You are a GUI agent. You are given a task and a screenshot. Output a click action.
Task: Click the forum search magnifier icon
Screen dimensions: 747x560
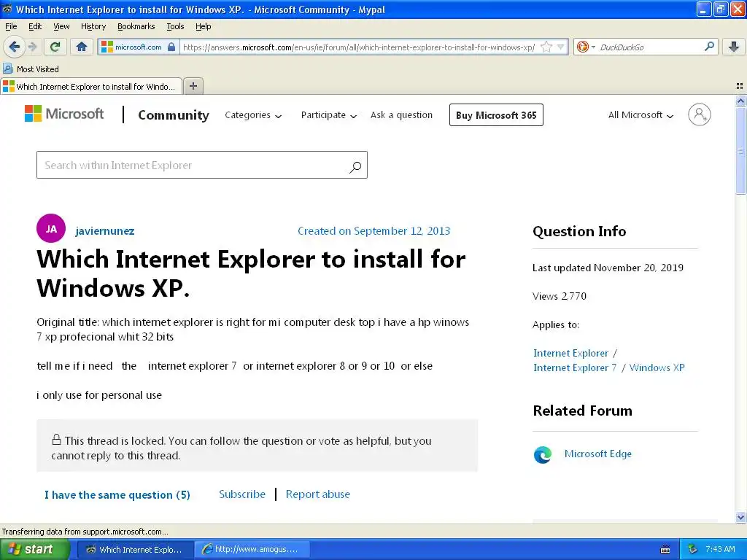(355, 167)
